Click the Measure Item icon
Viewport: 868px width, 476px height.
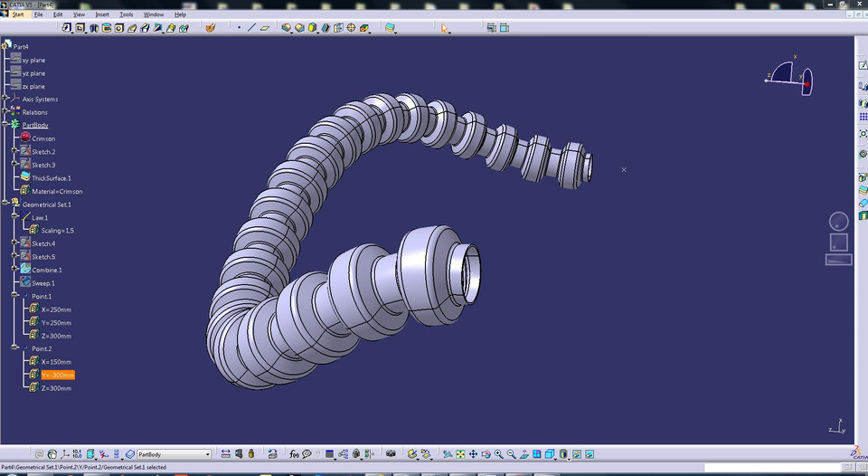[x=239, y=454]
